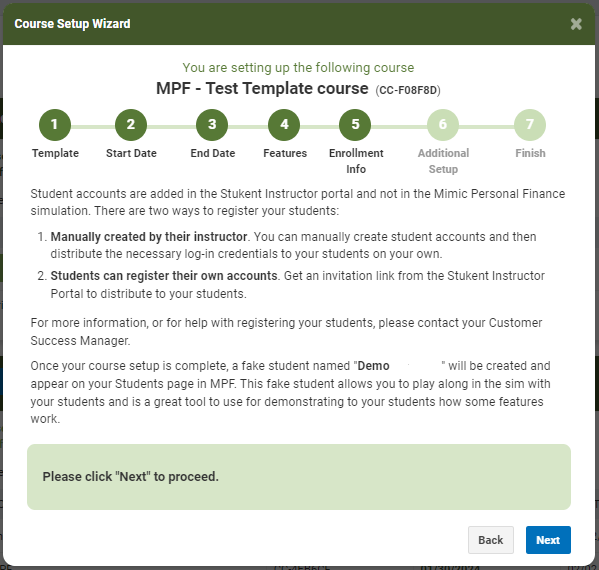Close the Course Setup Wizard dialog

576,24
